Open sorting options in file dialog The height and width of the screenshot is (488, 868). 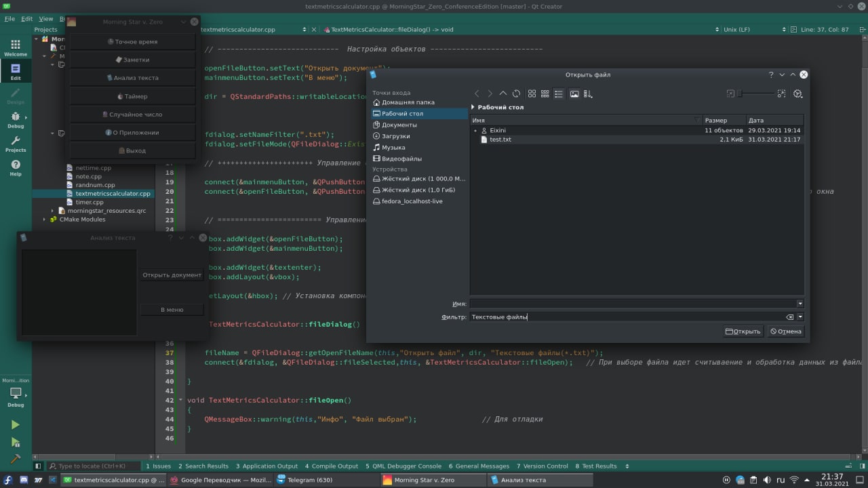click(588, 94)
